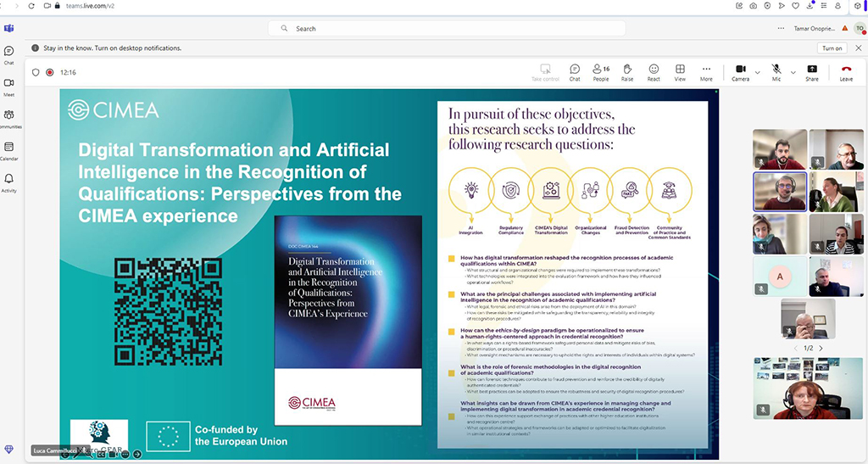Open the Activity bell in sidebar
Viewport: 868px width, 464px height.
point(8,182)
